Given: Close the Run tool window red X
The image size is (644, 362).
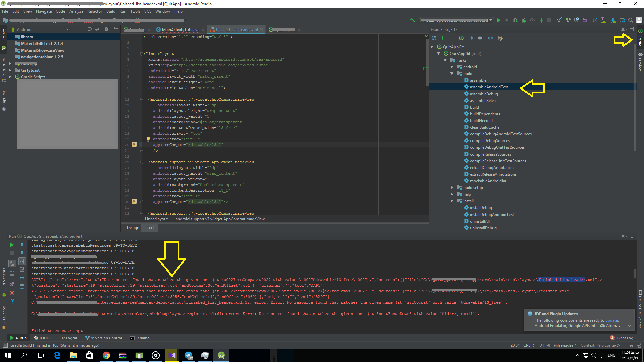Looking at the screenshot, I should [12, 293].
